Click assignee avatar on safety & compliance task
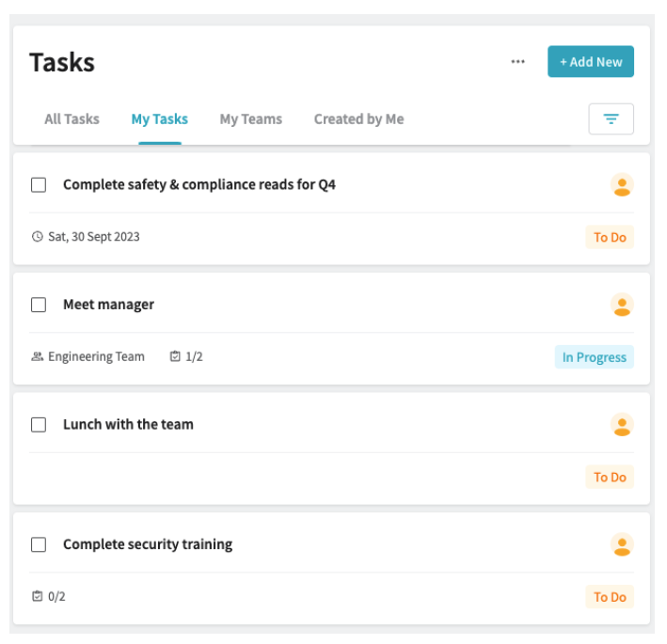667x644 pixels. 622,185
